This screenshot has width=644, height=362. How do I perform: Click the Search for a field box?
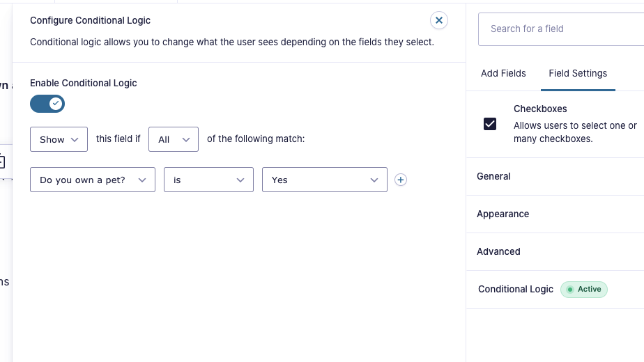click(561, 29)
